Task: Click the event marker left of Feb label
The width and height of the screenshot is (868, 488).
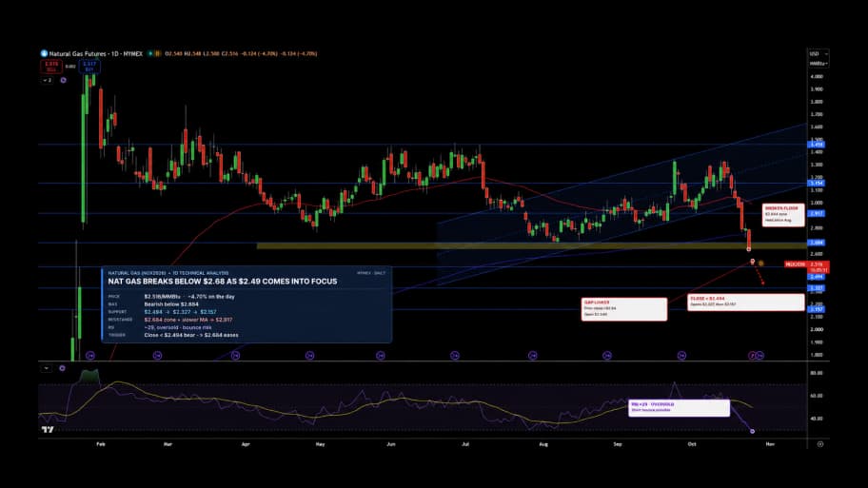Action: coord(90,355)
